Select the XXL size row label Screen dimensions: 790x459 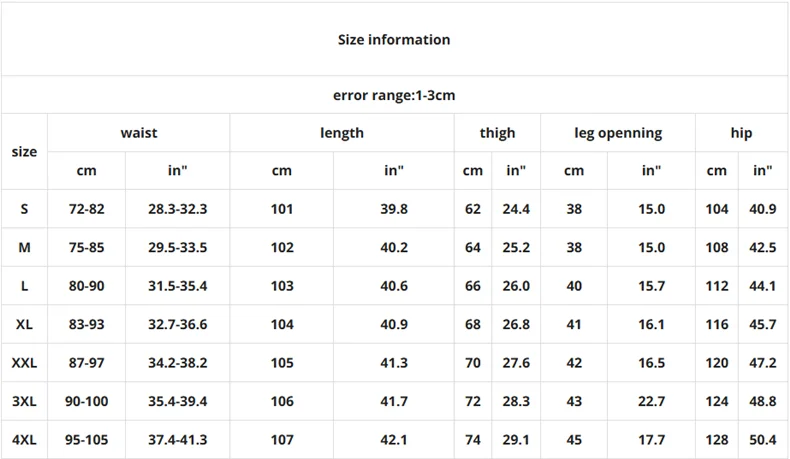[24, 363]
